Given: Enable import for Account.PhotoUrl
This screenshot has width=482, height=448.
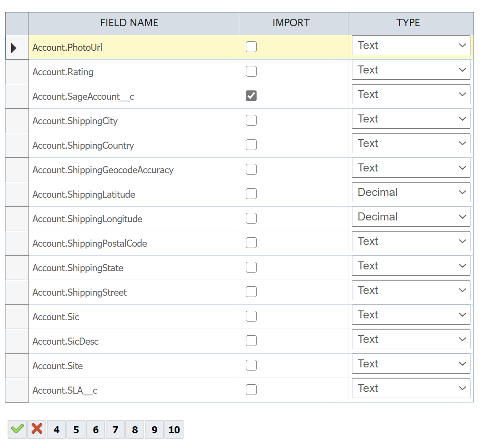Looking at the screenshot, I should click(251, 47).
